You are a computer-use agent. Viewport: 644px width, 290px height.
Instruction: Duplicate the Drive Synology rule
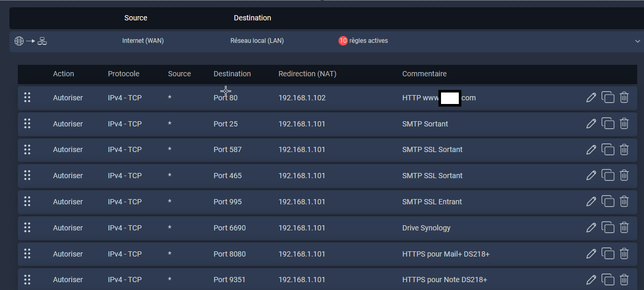pos(607,228)
